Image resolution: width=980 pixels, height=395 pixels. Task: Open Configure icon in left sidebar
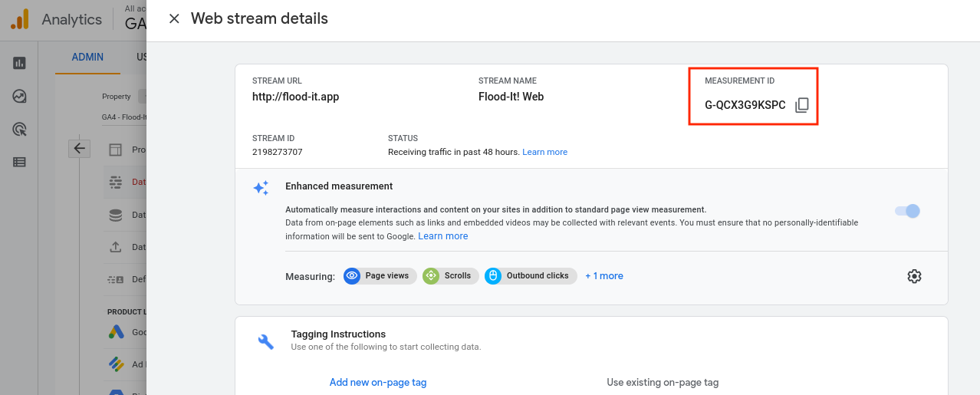coord(19,162)
